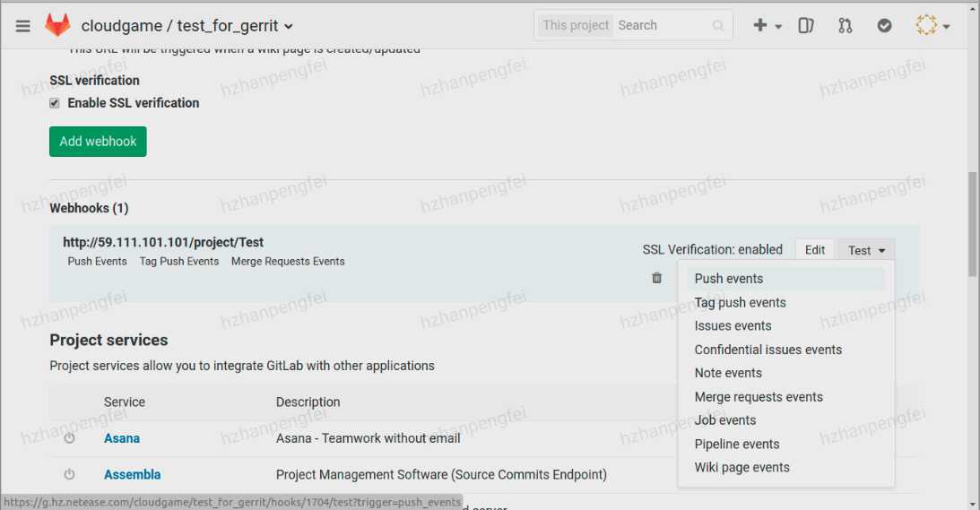This screenshot has height=510, width=980.
Task: Click the 'This project' search scope label
Action: [x=576, y=26]
